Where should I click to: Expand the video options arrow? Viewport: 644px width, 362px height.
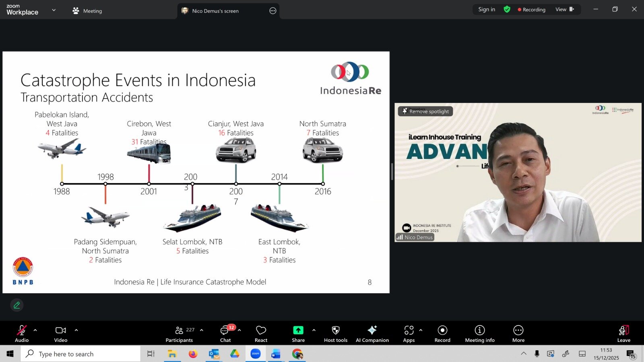point(76,330)
